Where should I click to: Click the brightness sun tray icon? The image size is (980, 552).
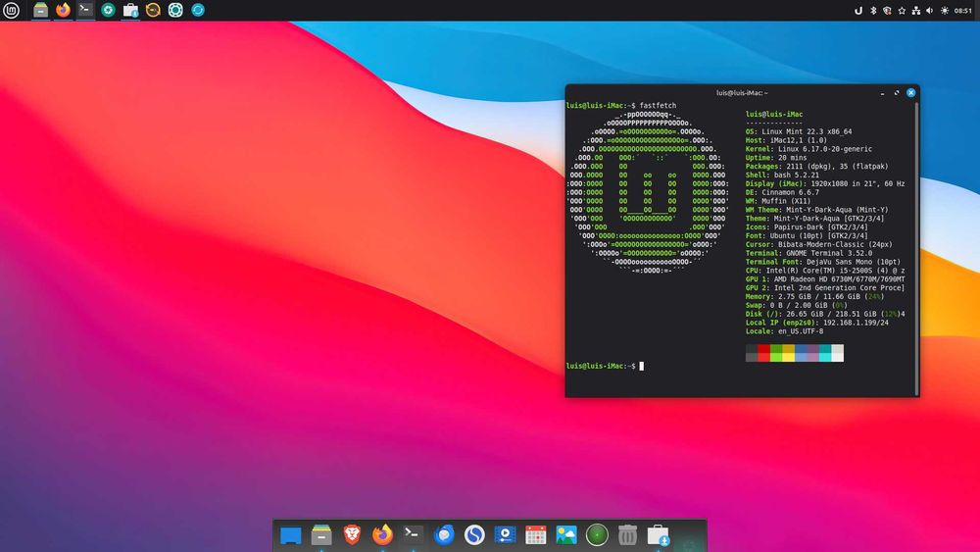[945, 11]
